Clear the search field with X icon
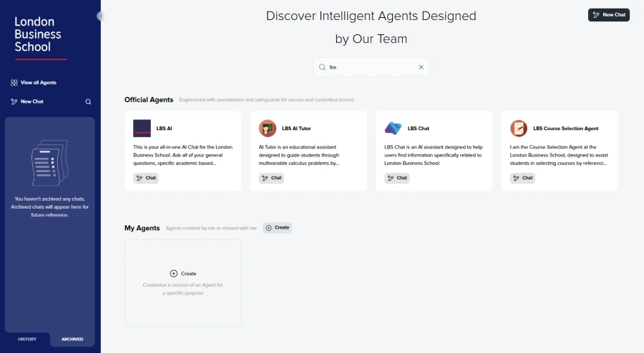The width and height of the screenshot is (644, 353). point(421,67)
